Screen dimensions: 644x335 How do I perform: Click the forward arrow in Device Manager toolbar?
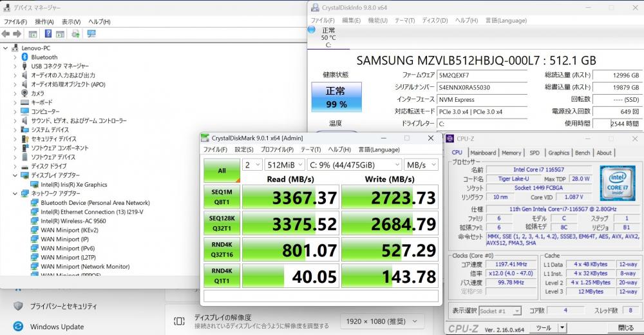[17, 33]
